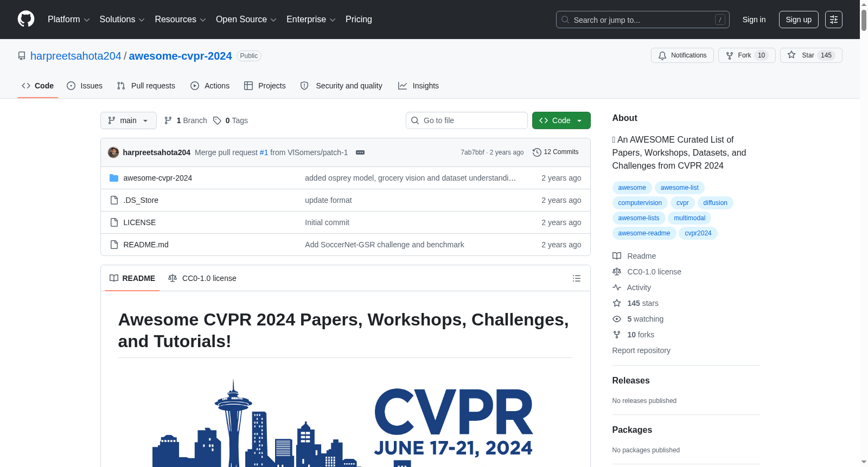Open the main branch selector dropdown
868x467 pixels.
129,120
